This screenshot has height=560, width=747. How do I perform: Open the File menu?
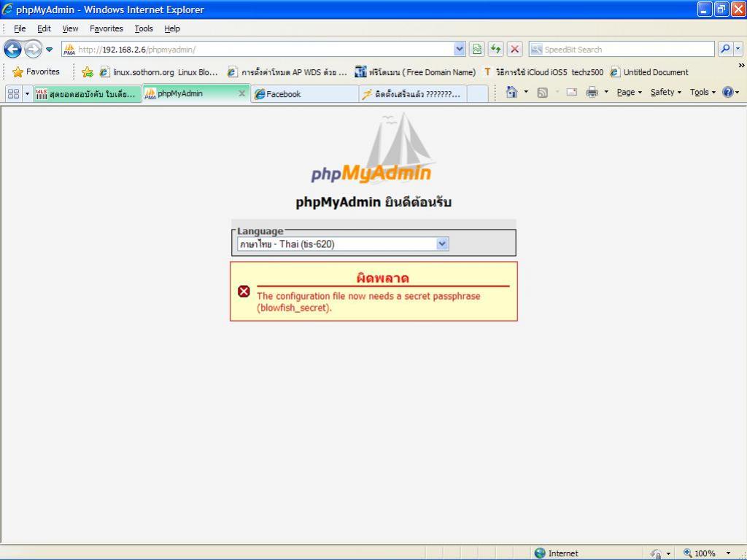[x=20, y=28]
